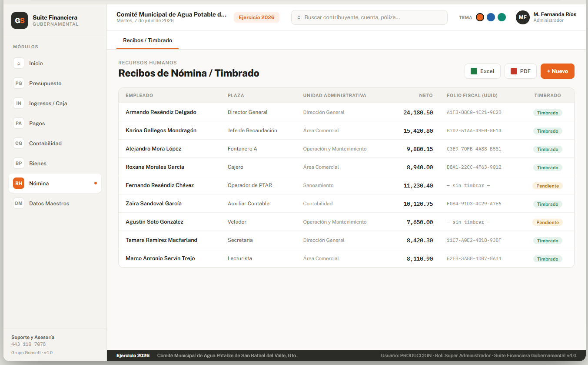Screen dimensions: 588x365
Task: Open the Inicio home module icon
Action: 19,63
